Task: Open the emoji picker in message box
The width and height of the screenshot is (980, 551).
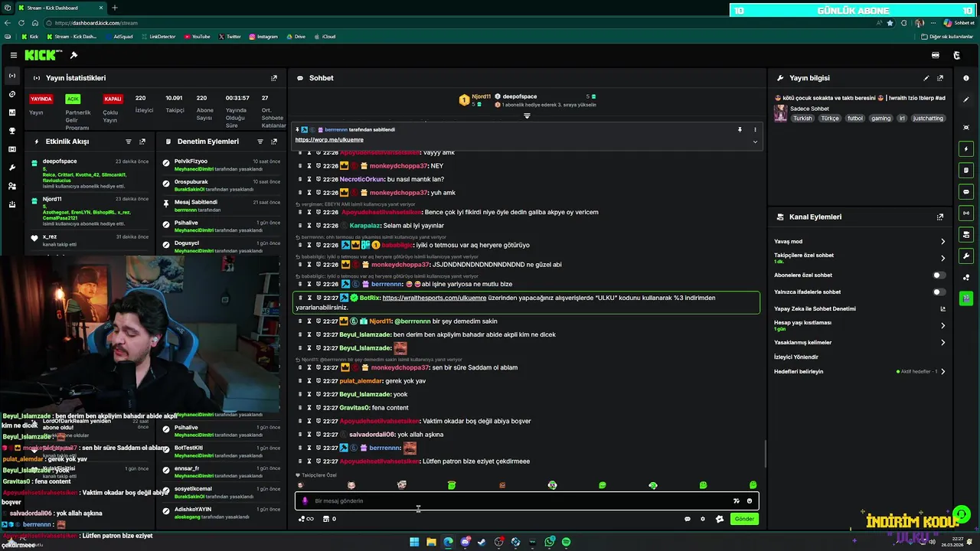Action: tap(750, 501)
